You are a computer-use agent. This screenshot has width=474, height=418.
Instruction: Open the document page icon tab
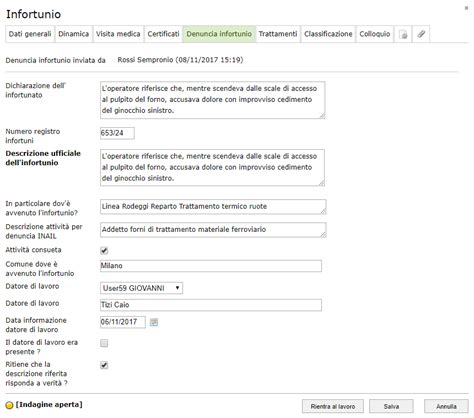[x=403, y=34]
